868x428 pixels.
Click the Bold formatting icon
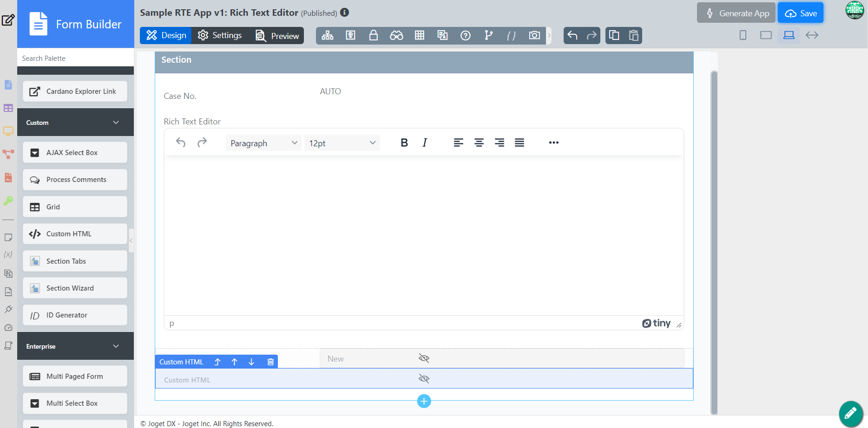[x=404, y=143]
